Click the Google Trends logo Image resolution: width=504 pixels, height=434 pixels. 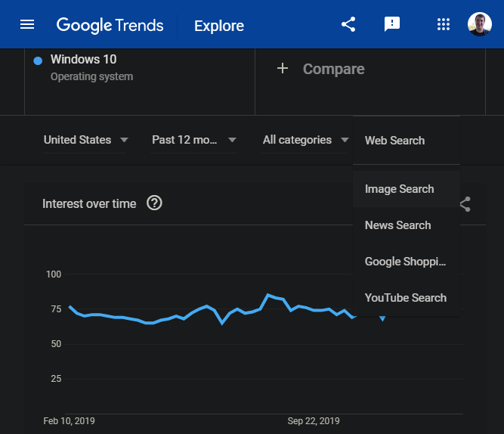click(110, 25)
